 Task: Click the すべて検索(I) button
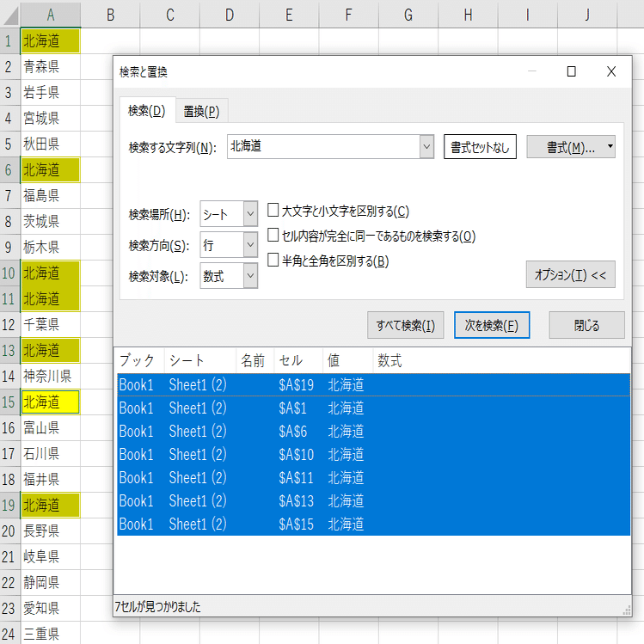tap(405, 325)
